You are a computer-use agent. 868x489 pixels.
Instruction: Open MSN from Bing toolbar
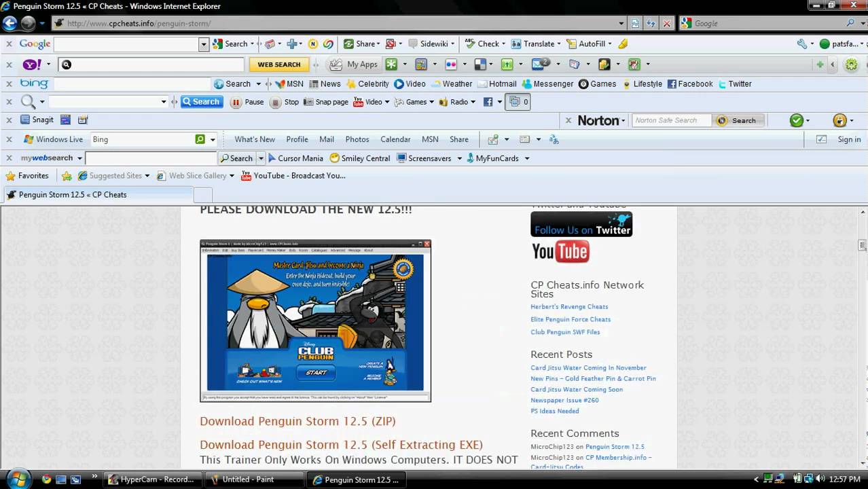tap(289, 84)
